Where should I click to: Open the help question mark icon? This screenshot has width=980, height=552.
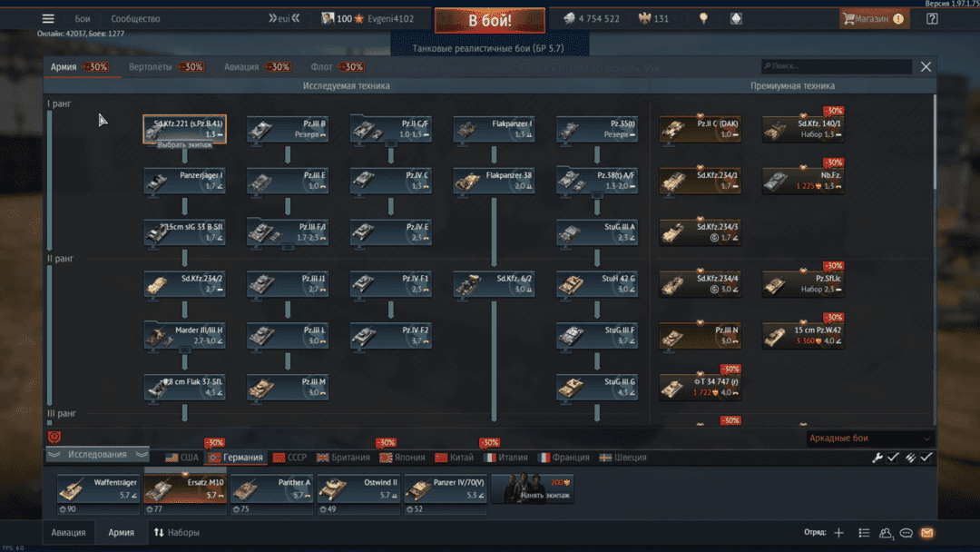[932, 19]
